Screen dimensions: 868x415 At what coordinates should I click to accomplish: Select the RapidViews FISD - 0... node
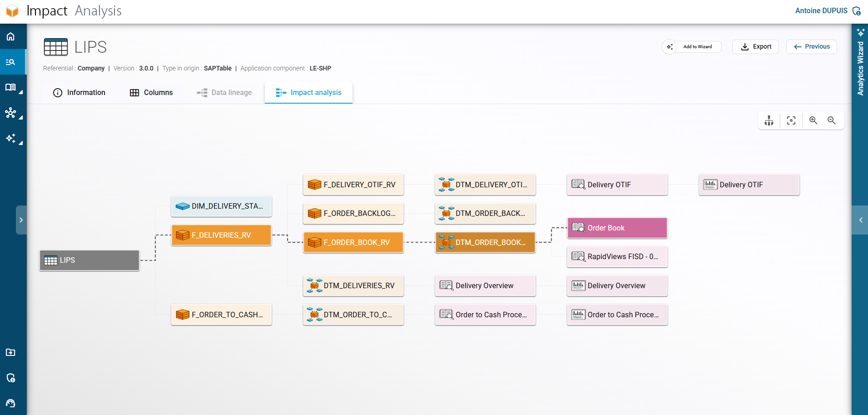pyautogui.click(x=617, y=257)
